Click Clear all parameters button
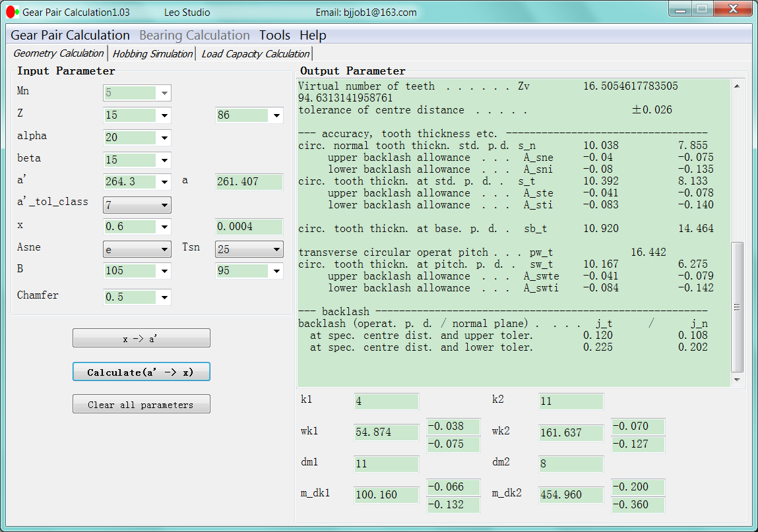Screen dimensions: 758x532 pos(141,404)
